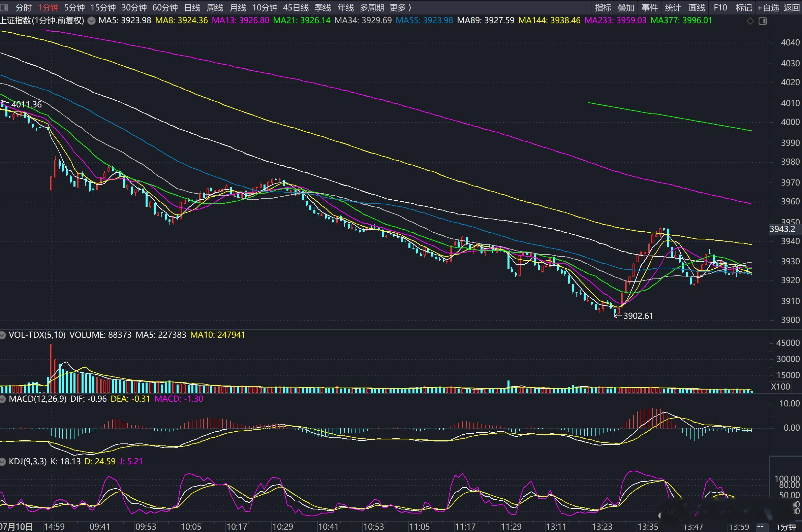Open the 指标 indicators tool
Image resolution: width=802 pixels, height=532 pixels.
(x=603, y=7)
